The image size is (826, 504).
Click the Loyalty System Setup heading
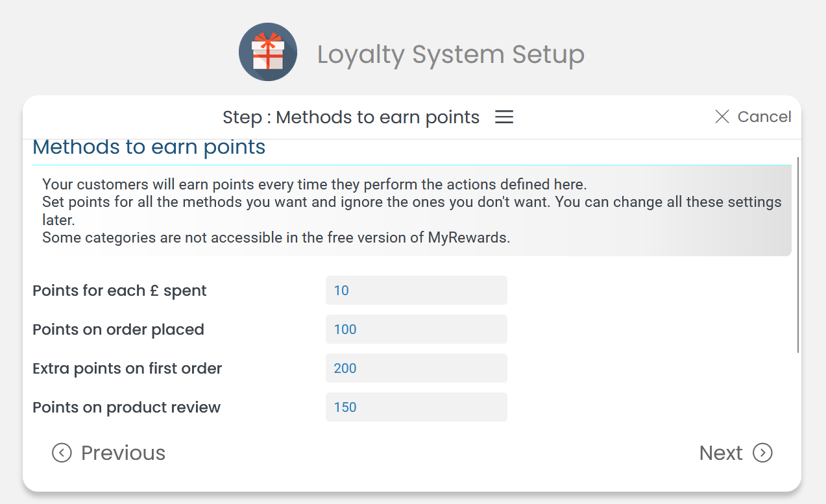pyautogui.click(x=450, y=54)
